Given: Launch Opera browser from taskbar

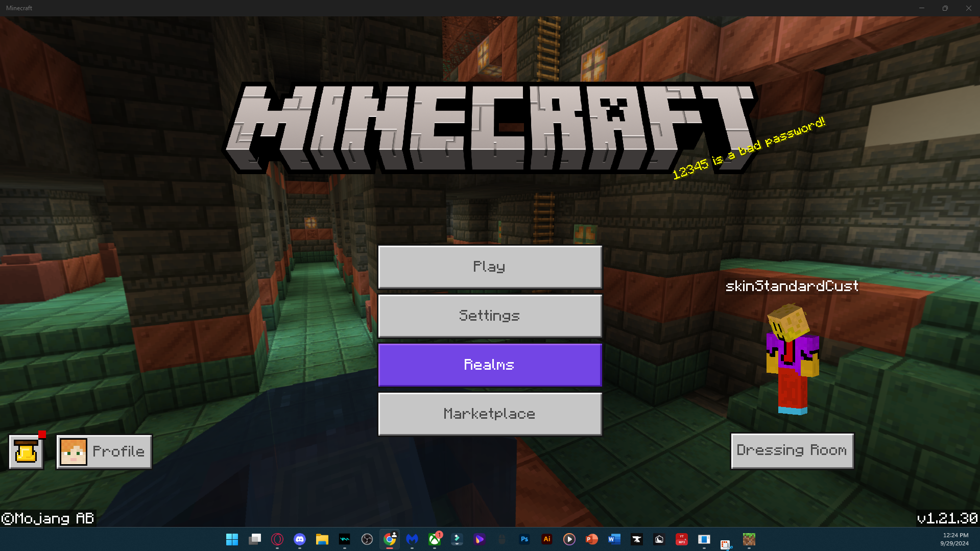Looking at the screenshot, I should point(277,539).
